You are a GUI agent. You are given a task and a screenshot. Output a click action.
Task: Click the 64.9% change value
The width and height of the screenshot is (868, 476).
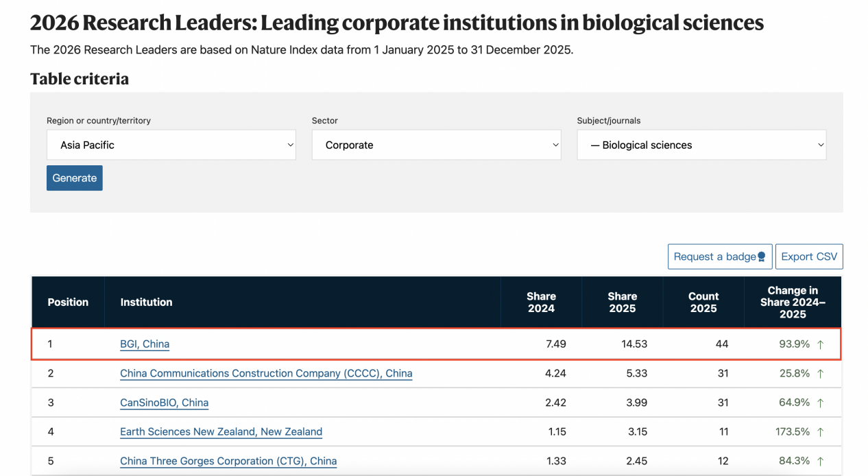794,403
